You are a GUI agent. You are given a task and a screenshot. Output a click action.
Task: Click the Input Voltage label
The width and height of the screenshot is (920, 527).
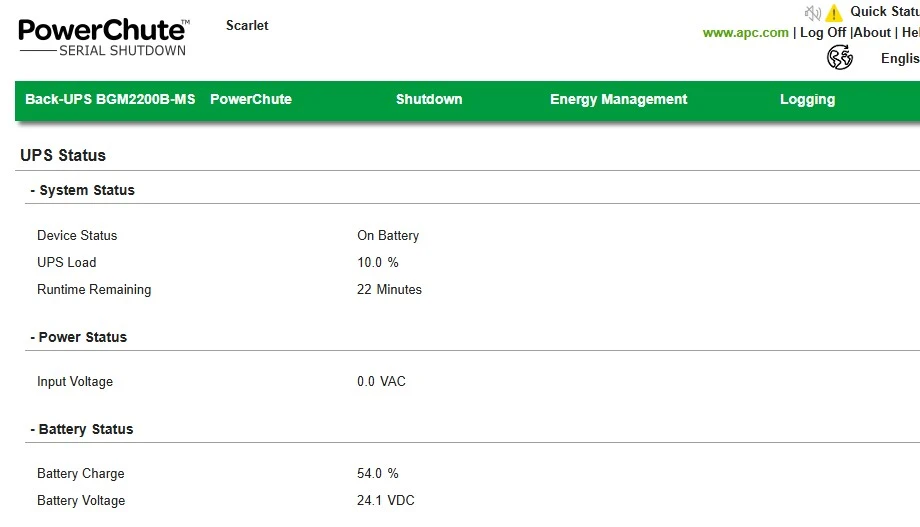75,381
